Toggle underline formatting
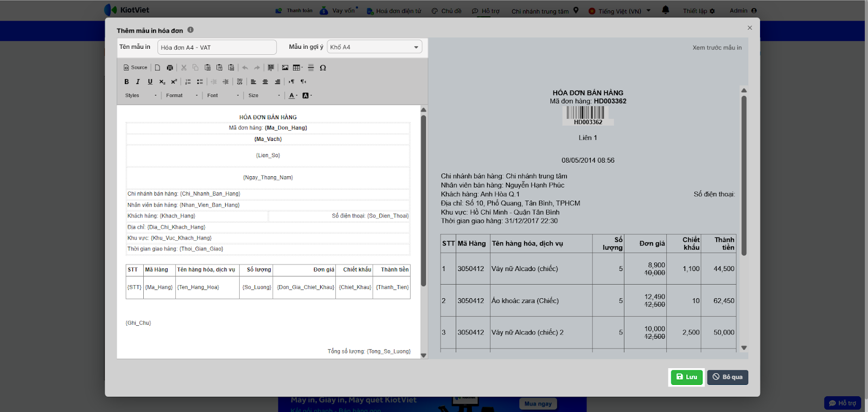868x412 pixels. (x=150, y=82)
